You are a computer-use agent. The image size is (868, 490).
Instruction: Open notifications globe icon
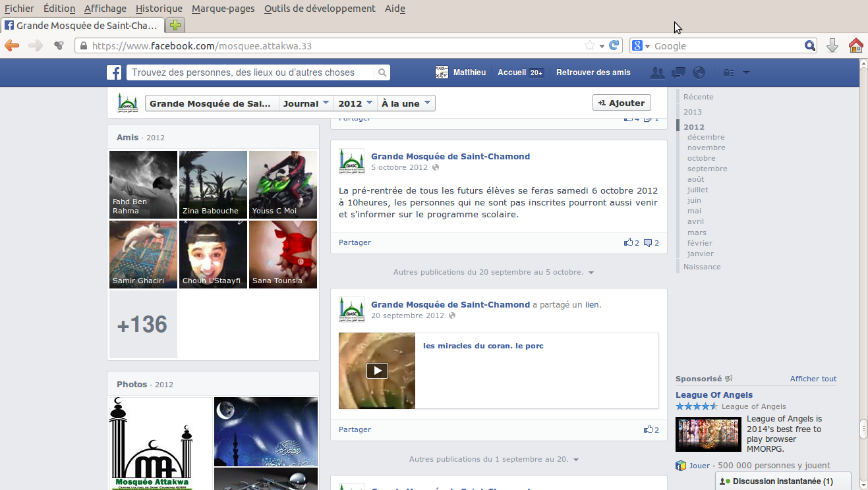pyautogui.click(x=699, y=72)
